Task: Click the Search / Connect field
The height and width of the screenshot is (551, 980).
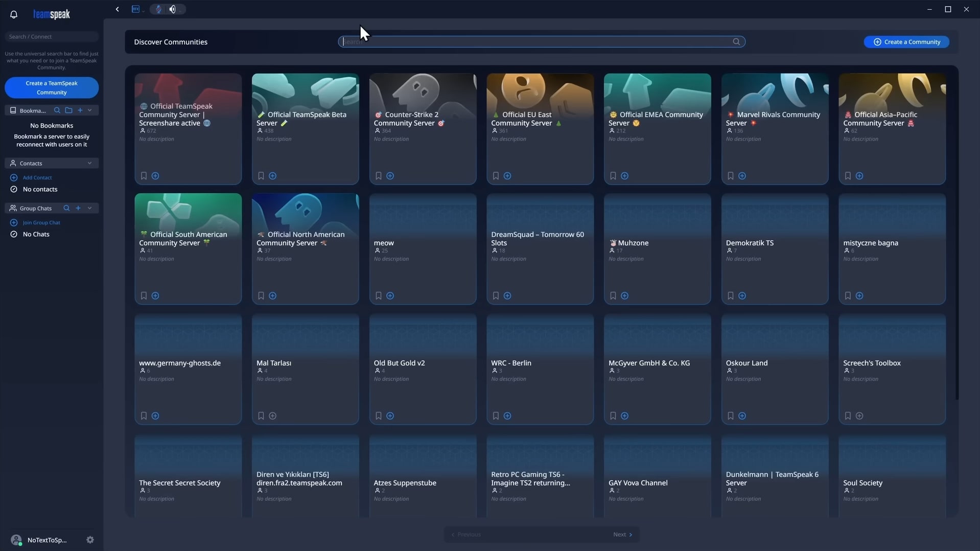Action: 52,37
